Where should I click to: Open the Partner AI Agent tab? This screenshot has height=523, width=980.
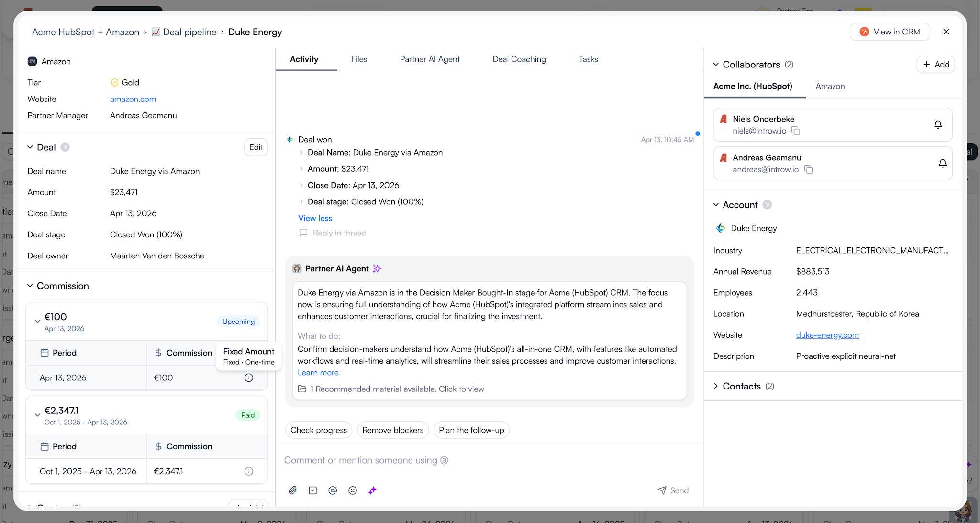coord(430,59)
